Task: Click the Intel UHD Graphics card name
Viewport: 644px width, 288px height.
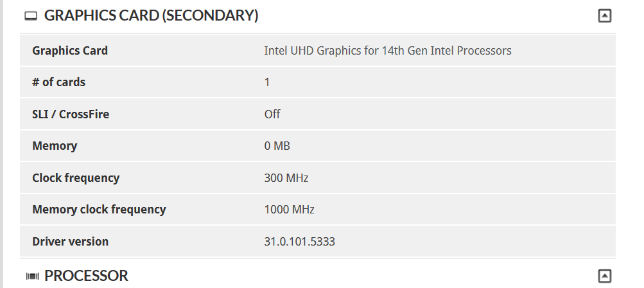Action: pos(388,50)
